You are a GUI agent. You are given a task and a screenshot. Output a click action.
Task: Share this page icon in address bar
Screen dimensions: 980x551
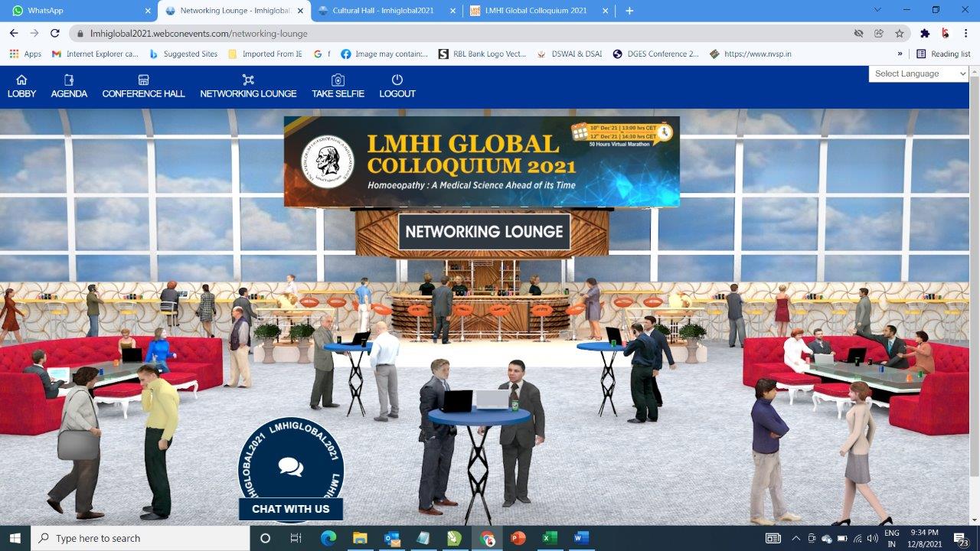click(x=879, y=33)
